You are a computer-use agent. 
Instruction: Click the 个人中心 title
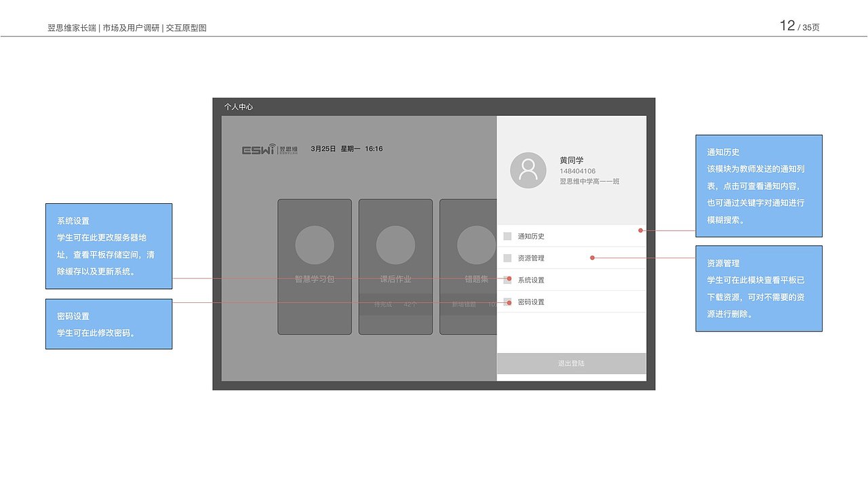tap(239, 107)
